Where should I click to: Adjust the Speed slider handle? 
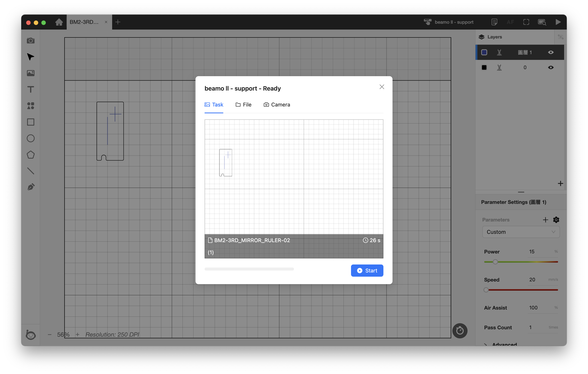tap(486, 290)
